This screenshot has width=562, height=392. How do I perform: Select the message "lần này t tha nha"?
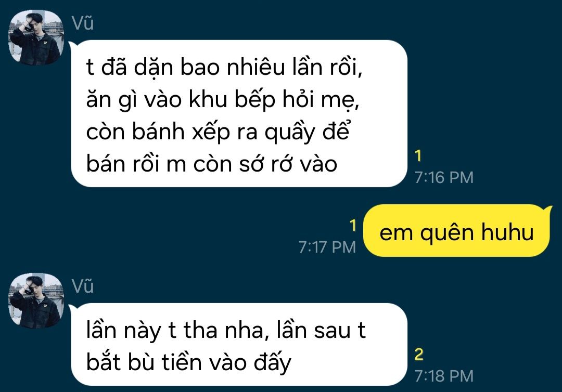(x=239, y=344)
